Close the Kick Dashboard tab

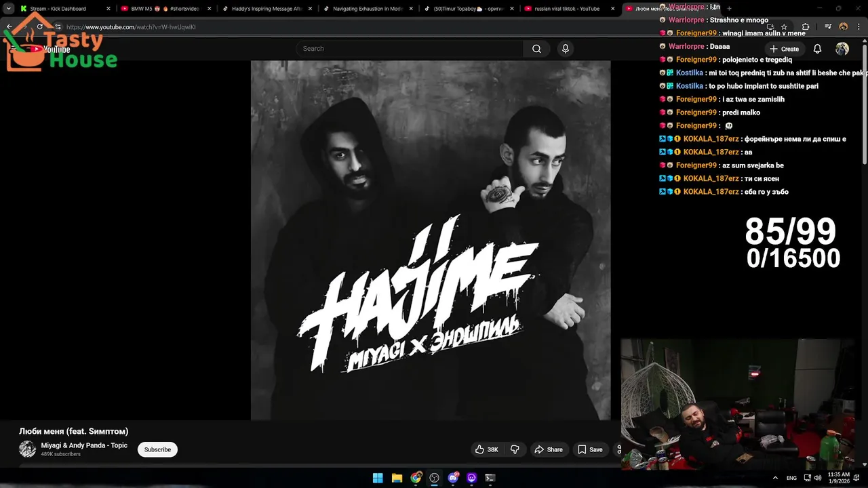coord(108,9)
